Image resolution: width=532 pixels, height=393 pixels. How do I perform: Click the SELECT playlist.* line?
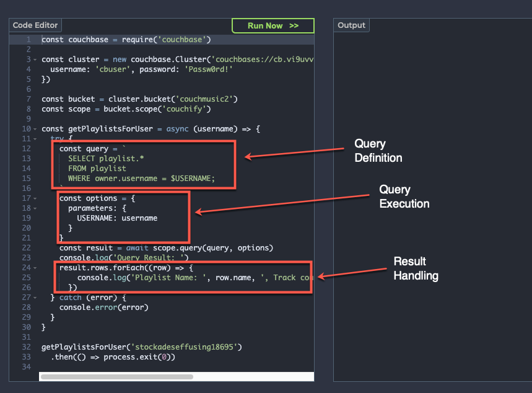click(x=106, y=159)
